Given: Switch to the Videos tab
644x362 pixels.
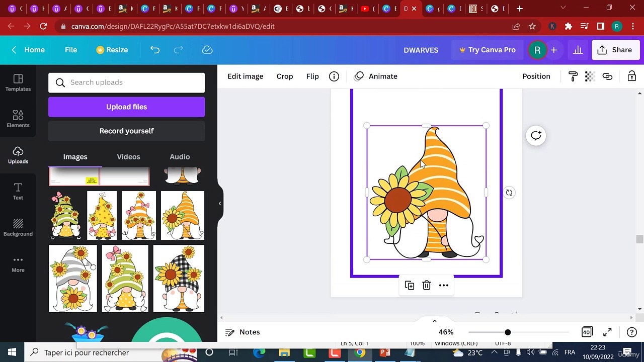Looking at the screenshot, I should point(128,157).
